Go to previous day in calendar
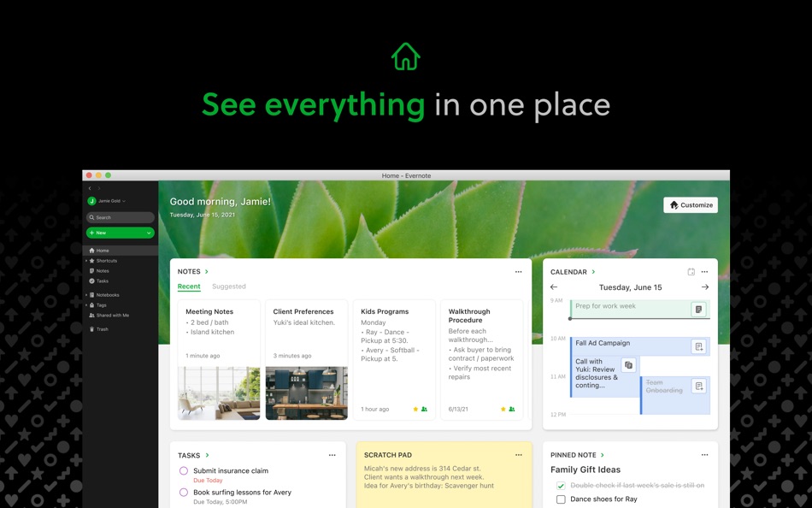 (554, 287)
